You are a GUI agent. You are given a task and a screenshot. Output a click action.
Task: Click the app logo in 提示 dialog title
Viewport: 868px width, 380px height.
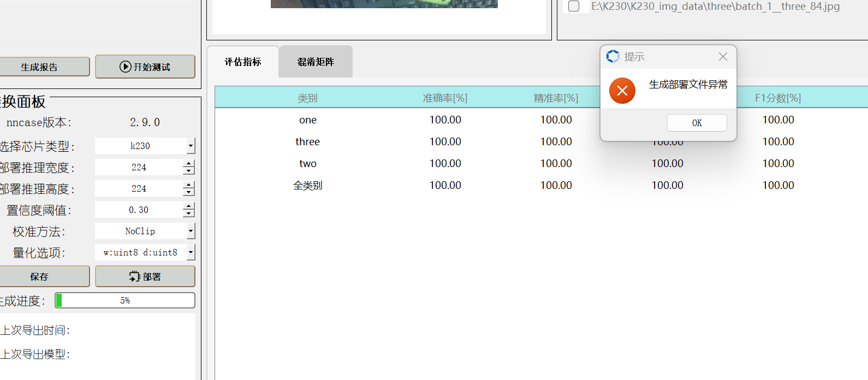click(x=613, y=56)
